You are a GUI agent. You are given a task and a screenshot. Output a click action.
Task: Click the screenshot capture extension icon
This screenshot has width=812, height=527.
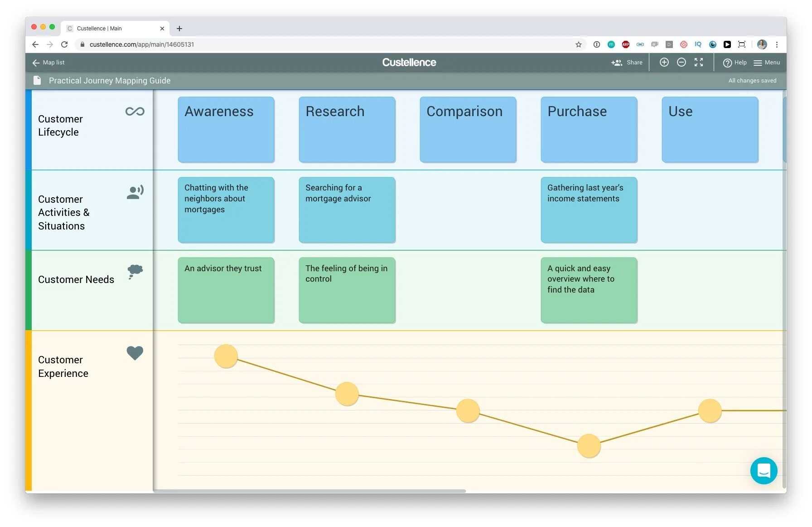(742, 44)
